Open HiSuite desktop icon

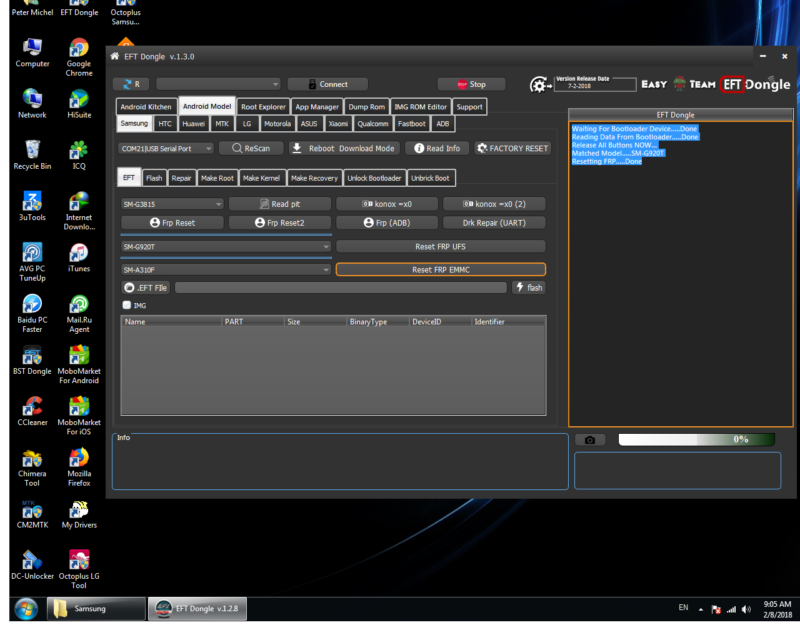click(x=79, y=104)
